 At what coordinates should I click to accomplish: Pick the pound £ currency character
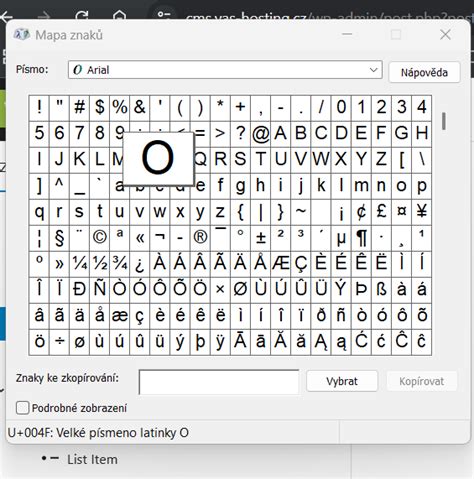pos(381,212)
